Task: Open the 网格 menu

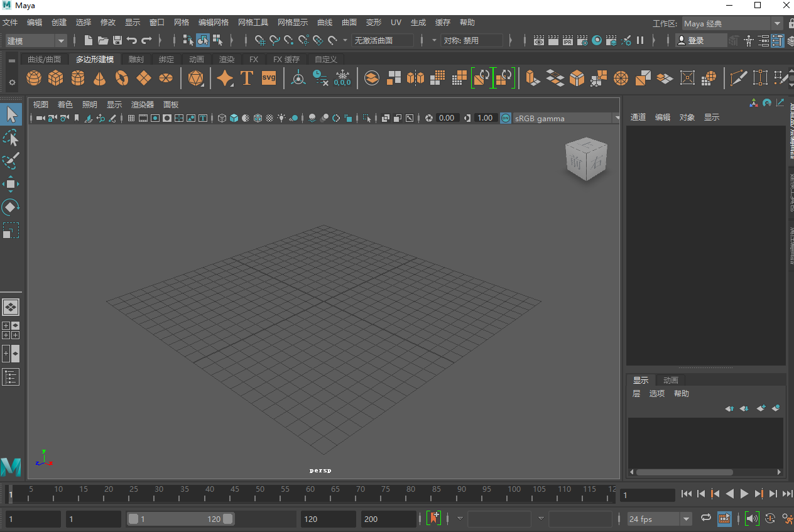Action: pos(182,22)
